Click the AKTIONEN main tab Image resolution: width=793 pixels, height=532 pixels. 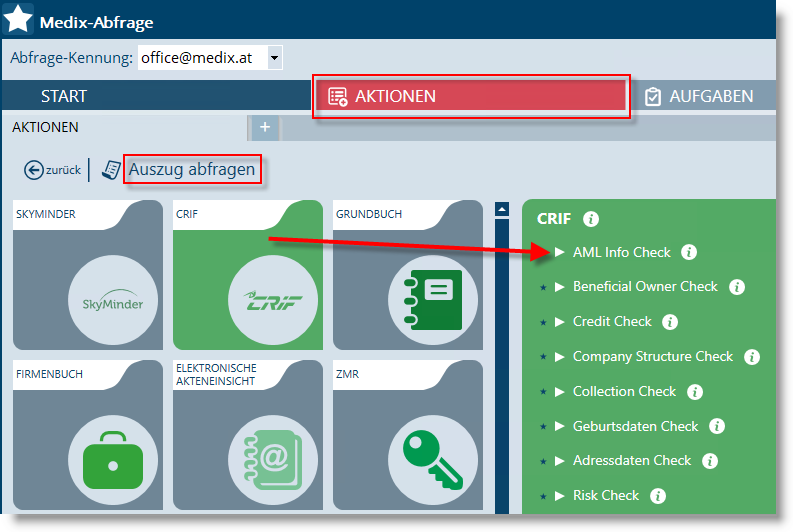point(472,96)
